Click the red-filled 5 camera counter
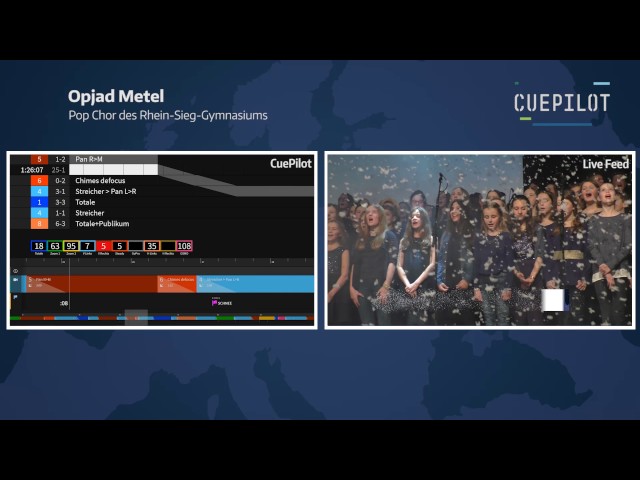The width and height of the screenshot is (640, 480). coord(103,246)
